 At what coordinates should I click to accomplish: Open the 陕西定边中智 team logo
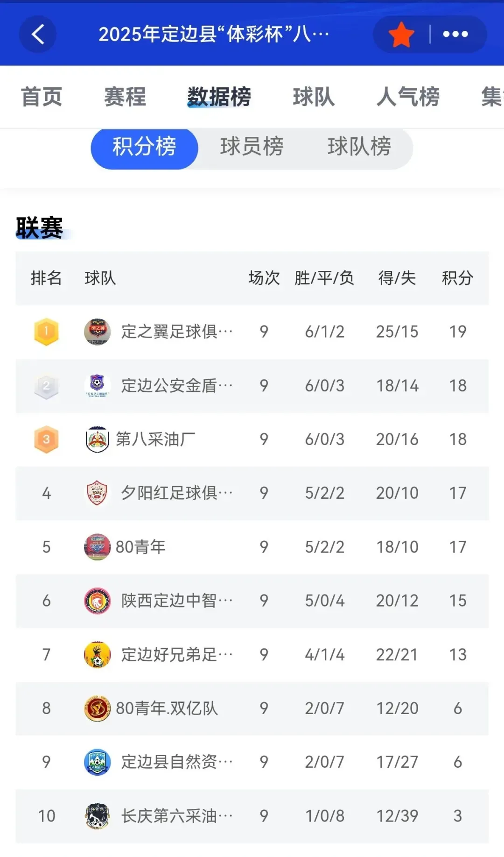click(x=97, y=601)
